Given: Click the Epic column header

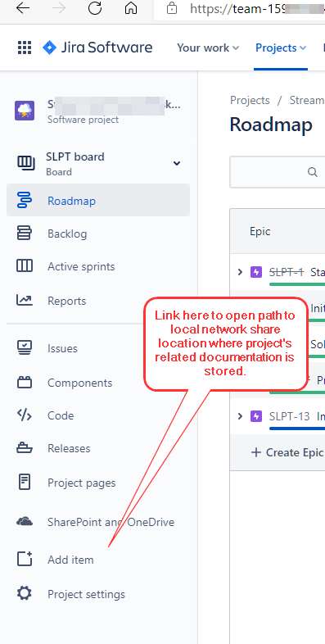Looking at the screenshot, I should coord(260,231).
